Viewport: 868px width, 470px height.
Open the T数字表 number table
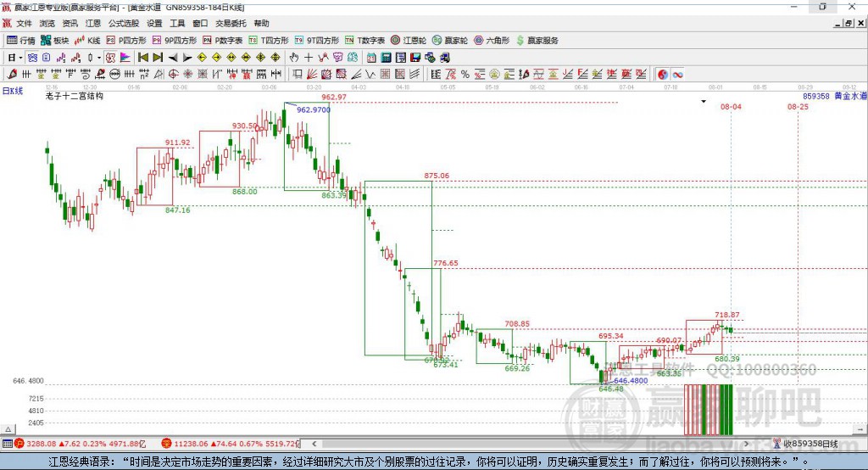[x=364, y=41]
